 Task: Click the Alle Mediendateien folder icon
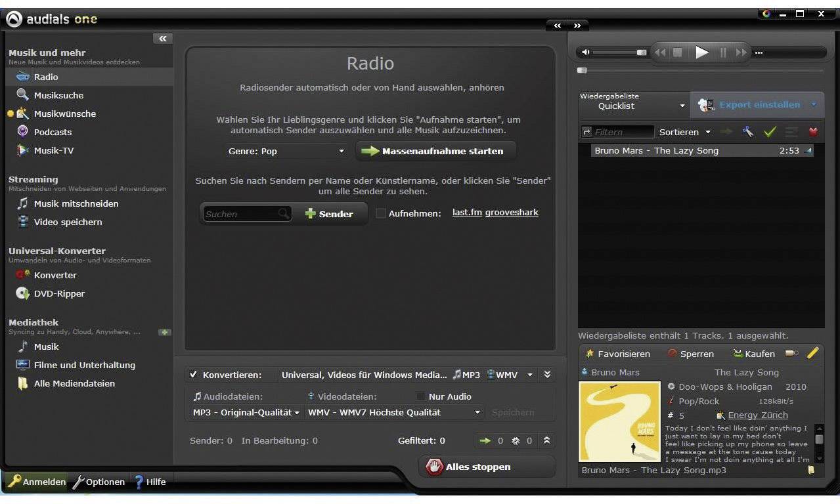23,383
